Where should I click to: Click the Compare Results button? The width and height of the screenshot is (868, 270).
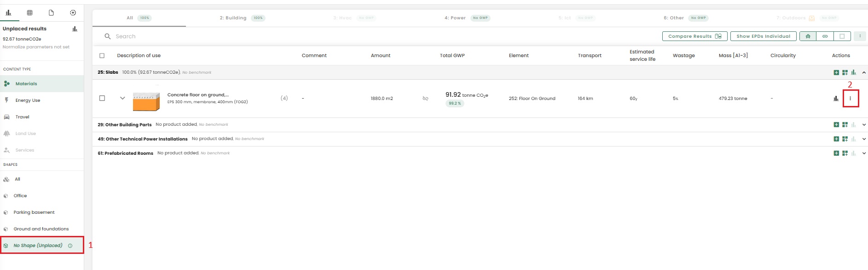[694, 36]
